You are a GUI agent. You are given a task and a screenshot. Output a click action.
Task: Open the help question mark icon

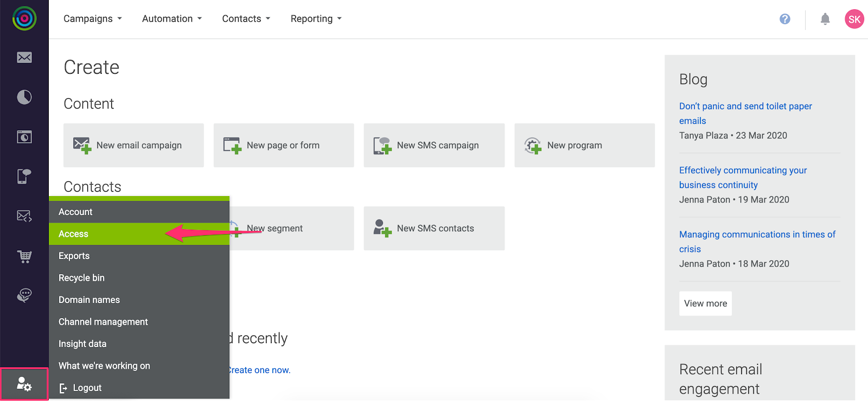coord(785,19)
